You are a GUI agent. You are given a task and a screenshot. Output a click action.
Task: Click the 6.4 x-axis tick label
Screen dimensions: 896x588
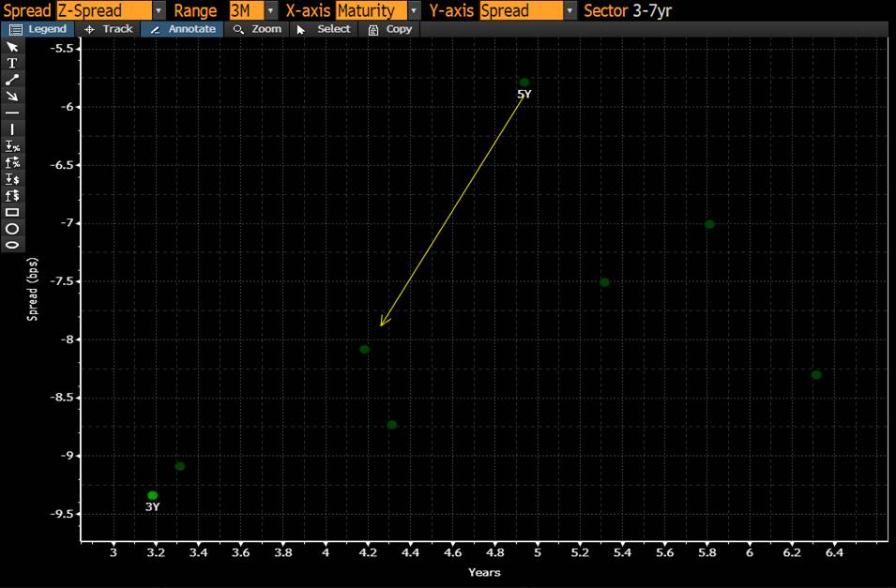[834, 552]
